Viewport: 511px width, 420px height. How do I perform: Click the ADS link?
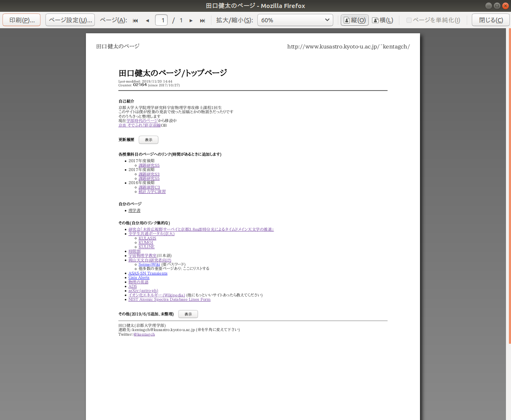[x=133, y=286]
